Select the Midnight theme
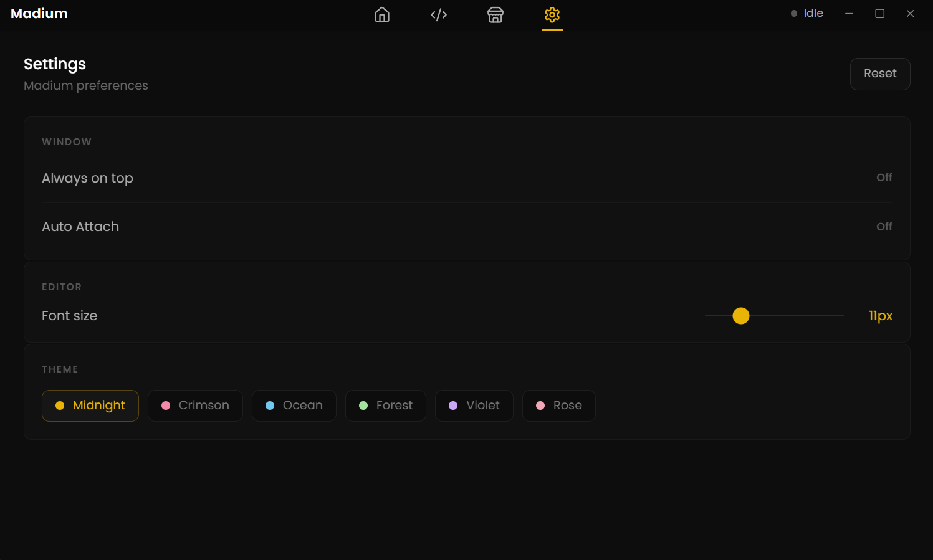Image resolution: width=933 pixels, height=560 pixels. (90, 406)
